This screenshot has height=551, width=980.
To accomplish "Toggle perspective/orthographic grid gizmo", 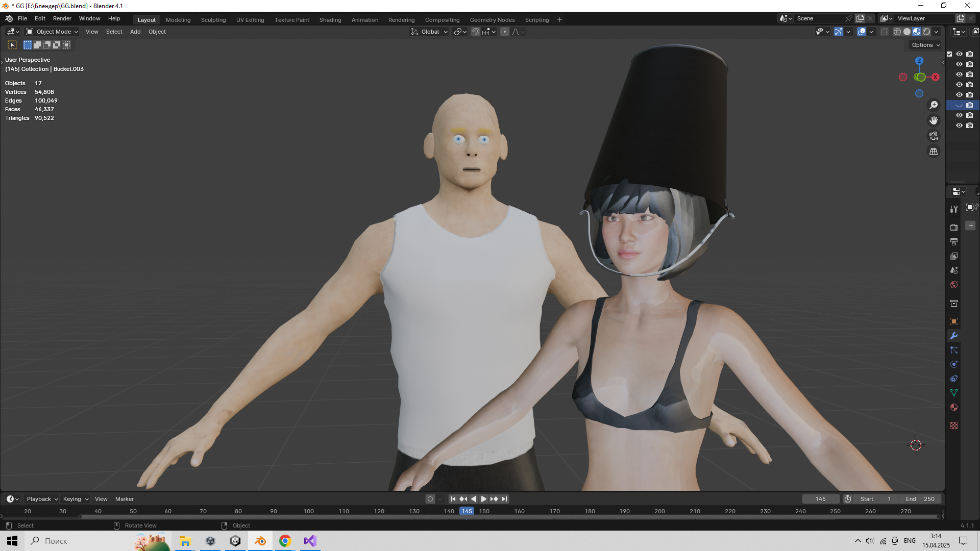I will (934, 151).
